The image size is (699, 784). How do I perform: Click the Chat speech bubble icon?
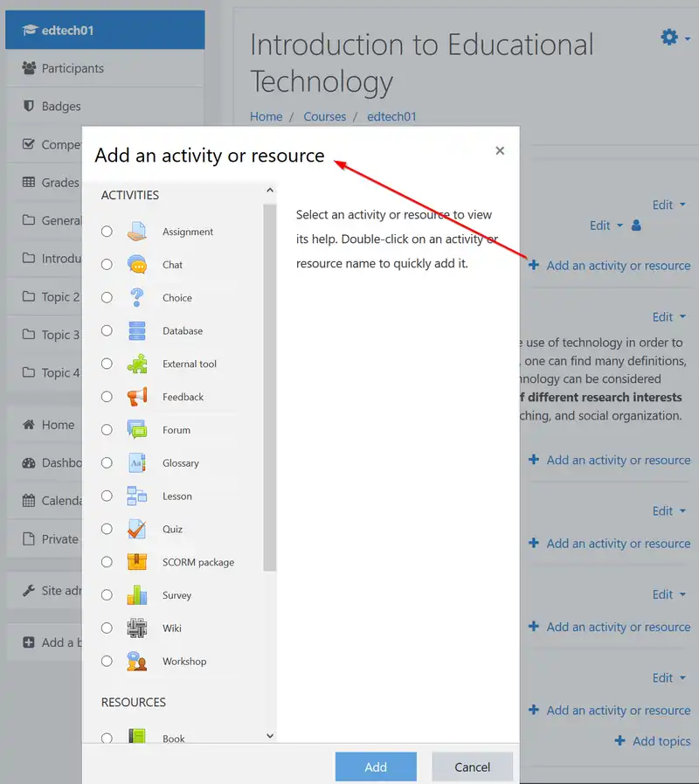[136, 265]
